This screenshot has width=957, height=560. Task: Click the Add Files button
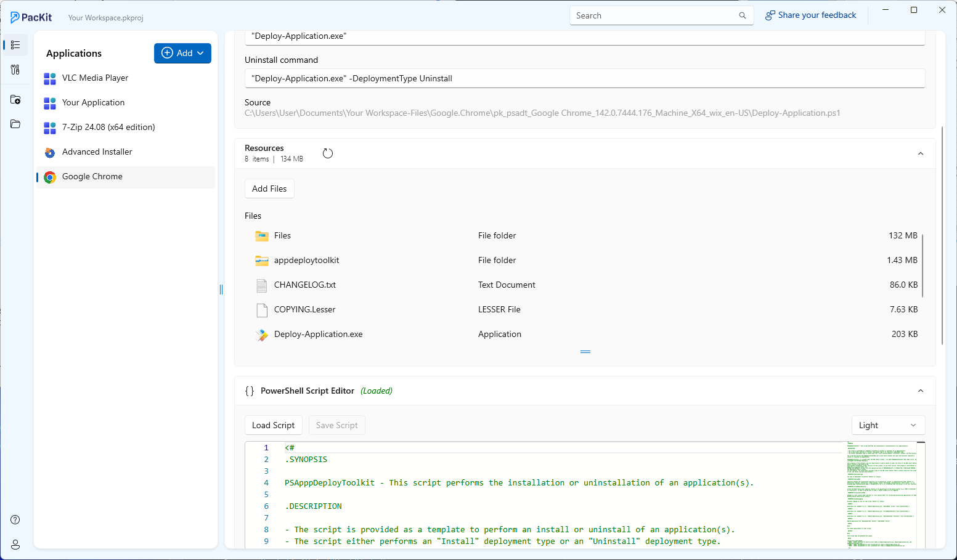tap(269, 189)
